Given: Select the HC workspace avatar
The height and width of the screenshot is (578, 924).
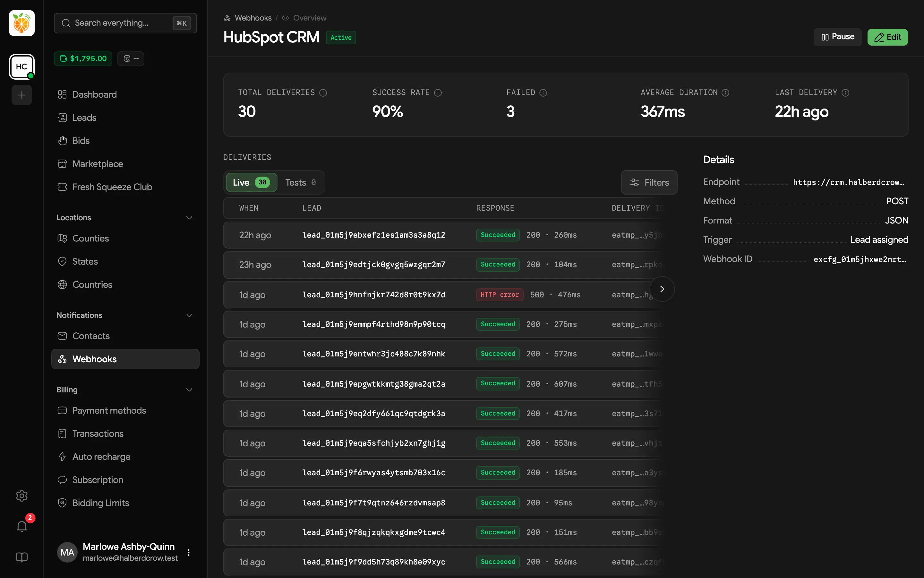Looking at the screenshot, I should click(x=22, y=66).
